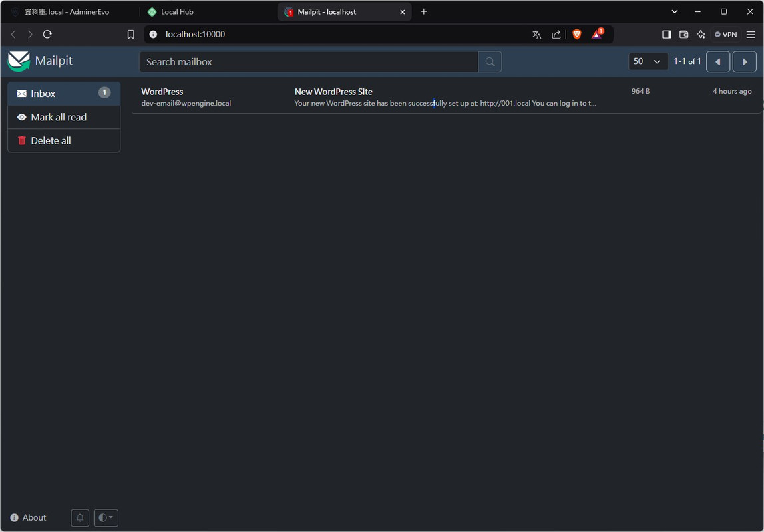
Task: Open the New WordPress Site email
Action: [x=446, y=97]
